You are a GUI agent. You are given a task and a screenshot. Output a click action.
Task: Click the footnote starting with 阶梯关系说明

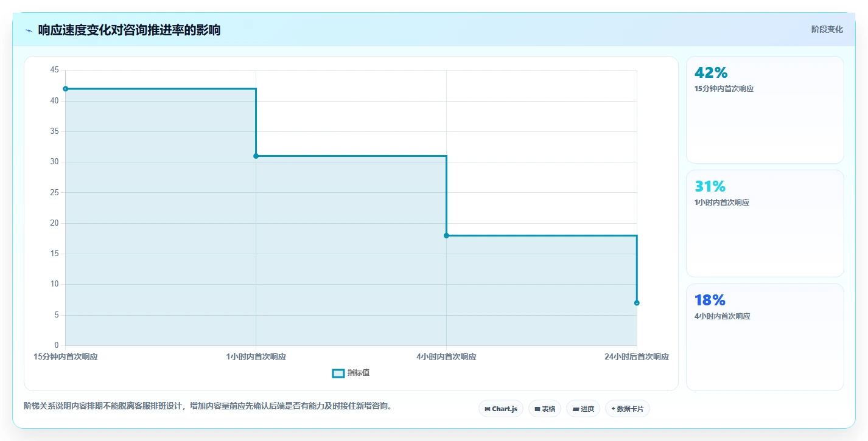208,406
